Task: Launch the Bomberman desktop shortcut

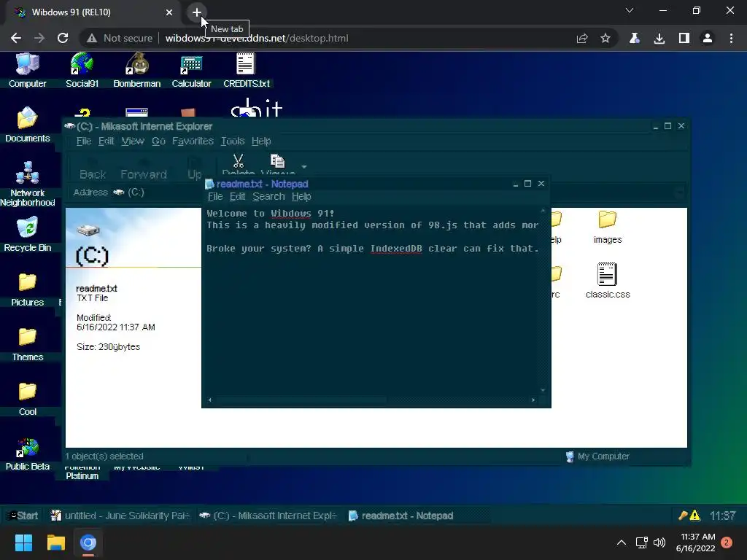Action: (136, 71)
